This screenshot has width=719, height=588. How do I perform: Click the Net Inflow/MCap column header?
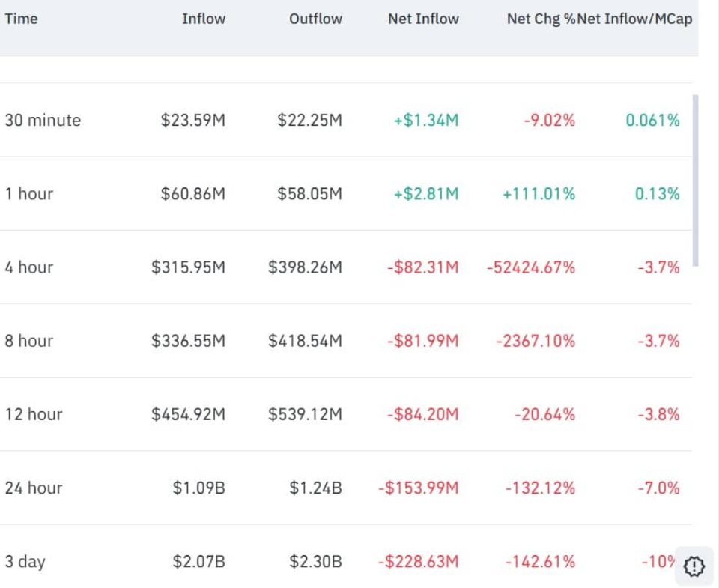point(635,19)
